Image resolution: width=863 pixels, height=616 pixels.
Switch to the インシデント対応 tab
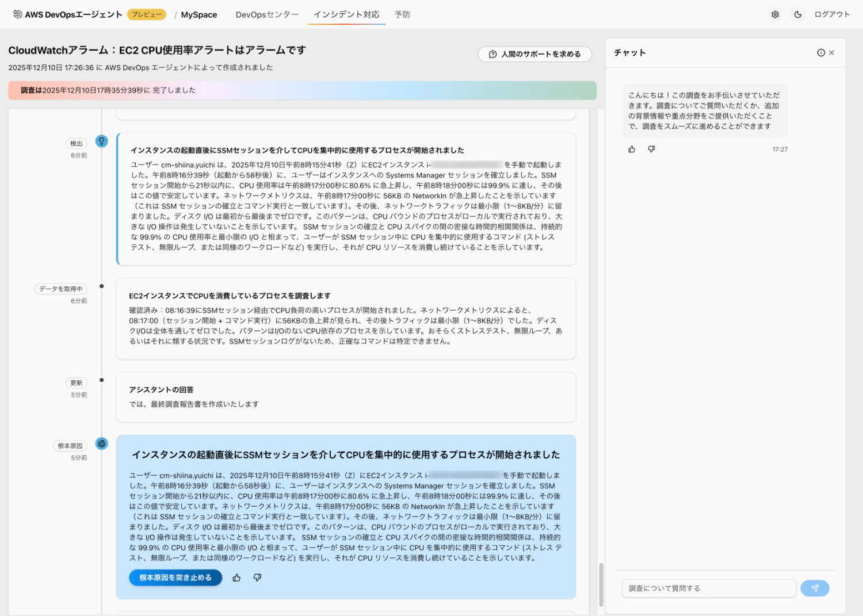tap(346, 14)
